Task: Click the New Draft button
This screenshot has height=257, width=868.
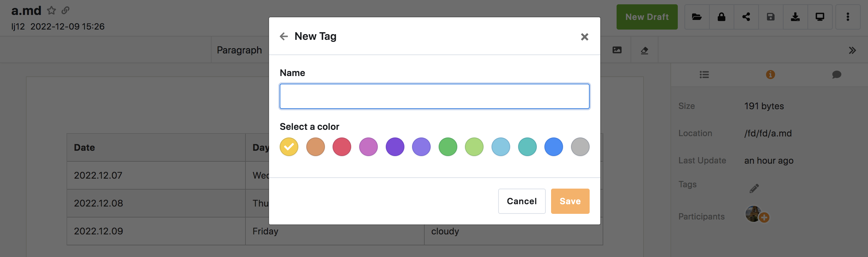Action: coord(647,17)
